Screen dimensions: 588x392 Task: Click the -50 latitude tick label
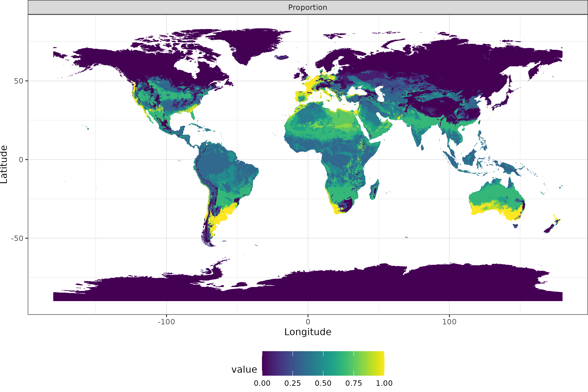[17, 238]
